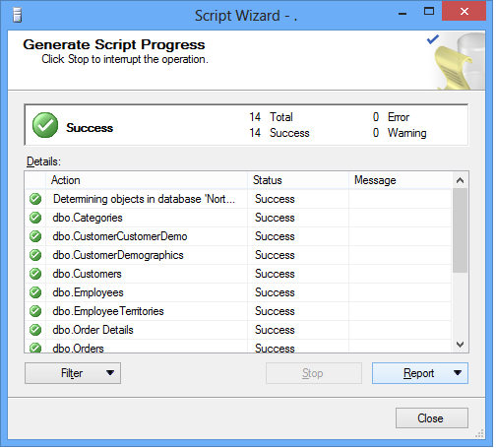Click the scrollbar thumb in Details list
Image resolution: width=496 pixels, height=448 pixels.
461,230
